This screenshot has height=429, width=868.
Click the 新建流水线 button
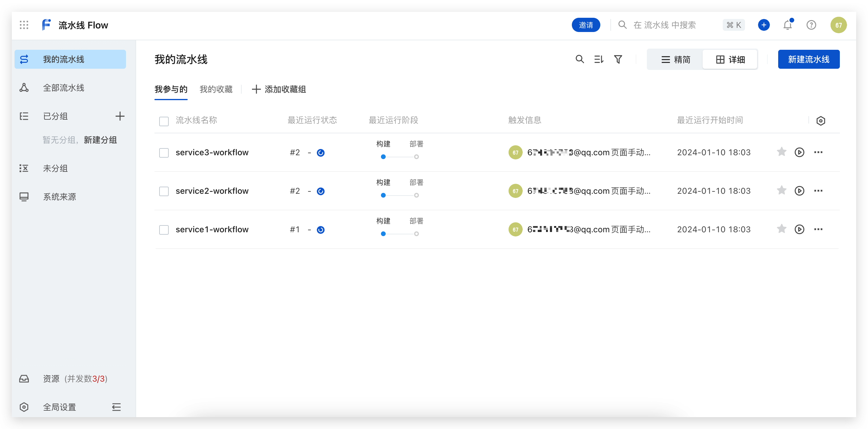pyautogui.click(x=808, y=59)
